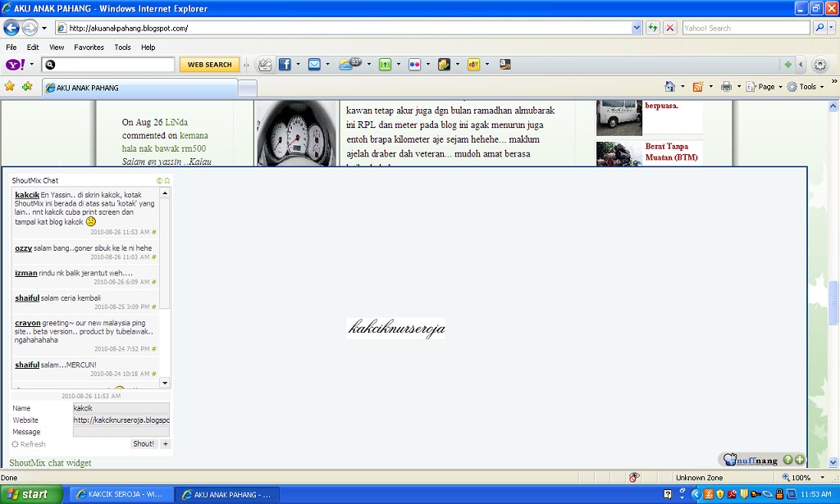
Task: Click the Flickr dots icon in the toolbar
Action: [414, 65]
